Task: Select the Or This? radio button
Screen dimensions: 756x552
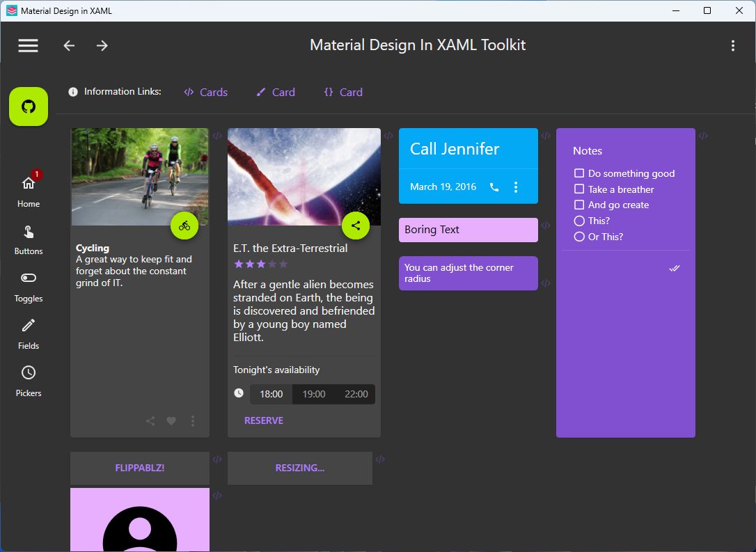Action: (x=579, y=237)
